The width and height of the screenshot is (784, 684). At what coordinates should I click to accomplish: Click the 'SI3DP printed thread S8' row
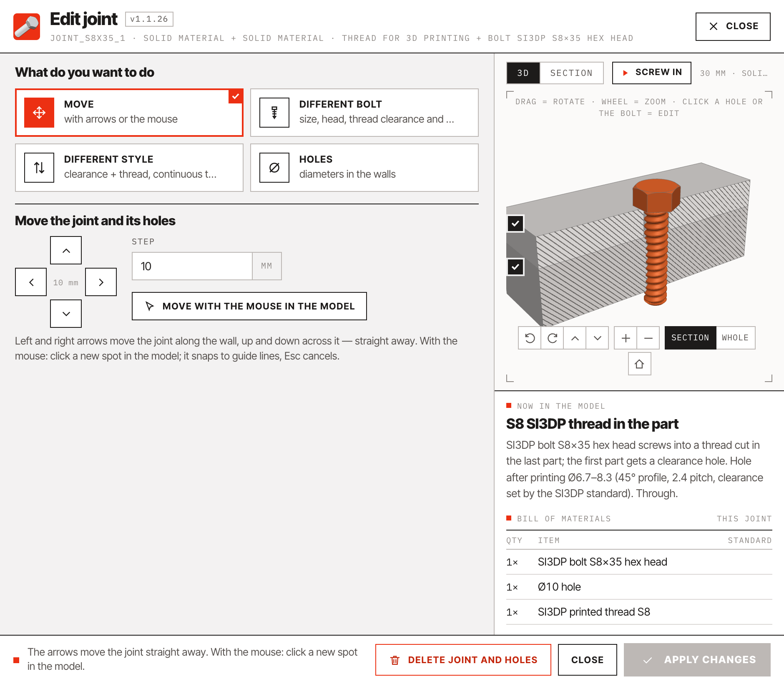pyautogui.click(x=639, y=612)
